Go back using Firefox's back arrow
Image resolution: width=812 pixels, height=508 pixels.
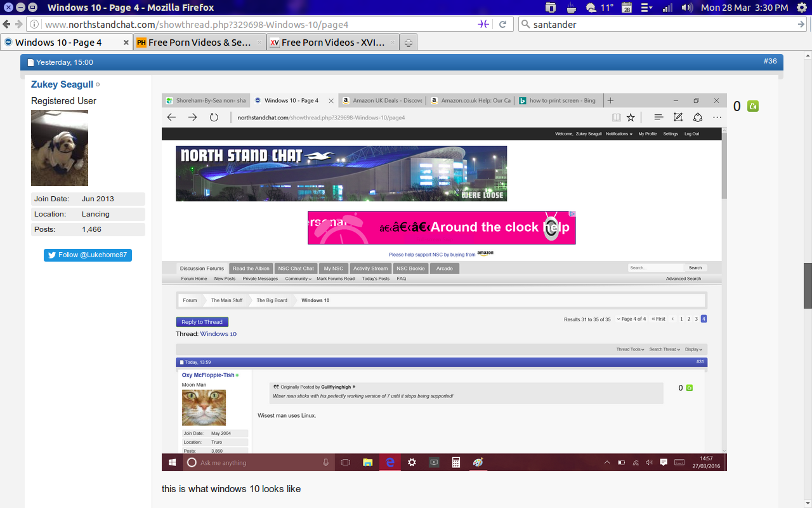pos(6,24)
